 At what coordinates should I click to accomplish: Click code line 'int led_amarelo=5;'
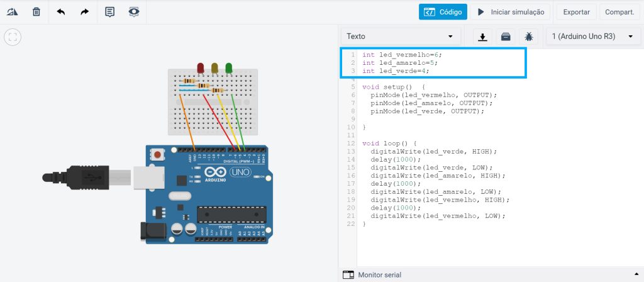click(x=400, y=63)
